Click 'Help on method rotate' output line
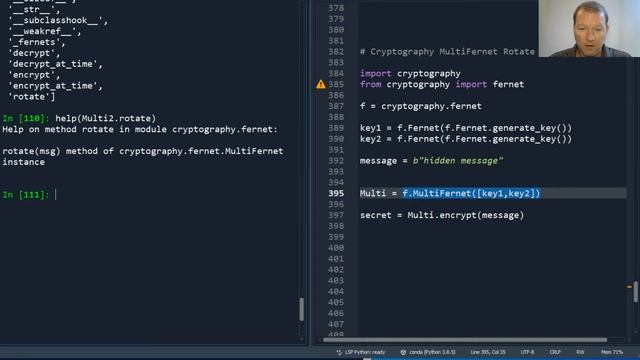Viewport: 640px width, 360px height. (140, 129)
